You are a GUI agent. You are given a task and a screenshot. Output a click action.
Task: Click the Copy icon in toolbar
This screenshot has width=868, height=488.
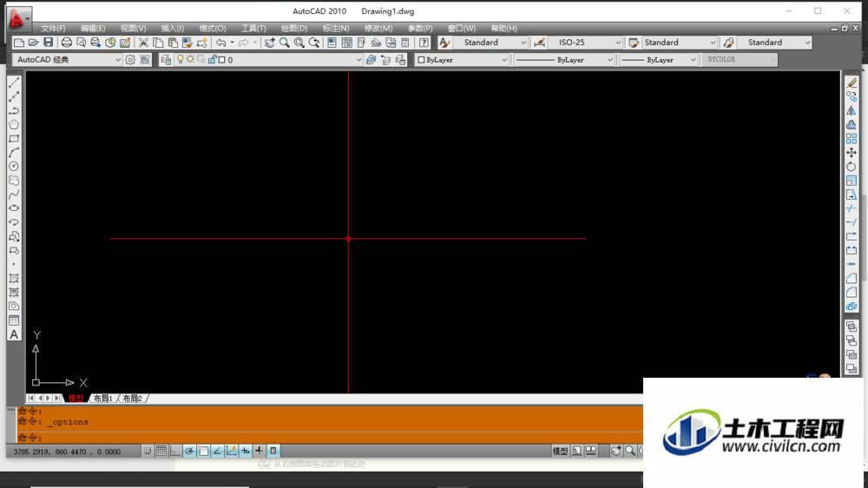tap(158, 43)
